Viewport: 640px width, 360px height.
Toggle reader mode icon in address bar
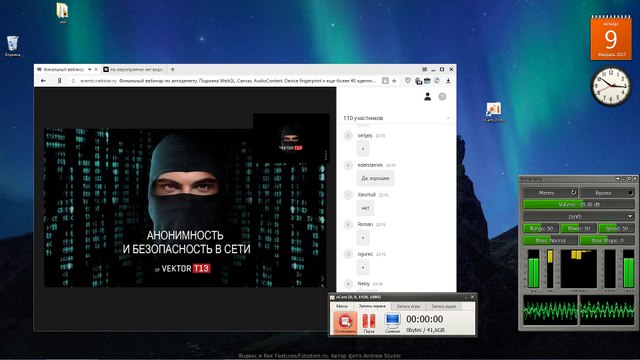pos(385,81)
